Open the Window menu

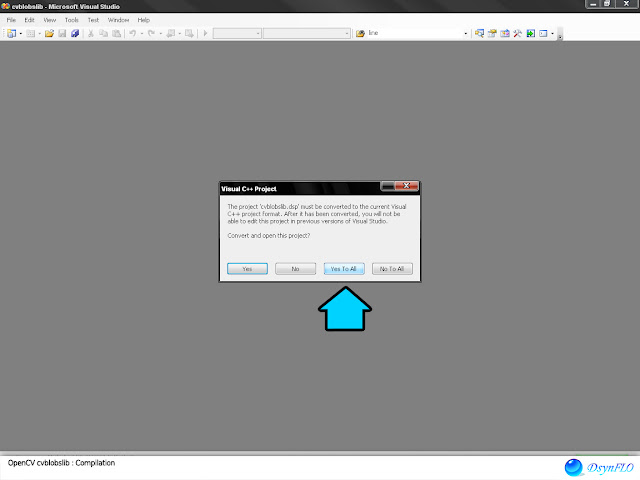tap(118, 20)
